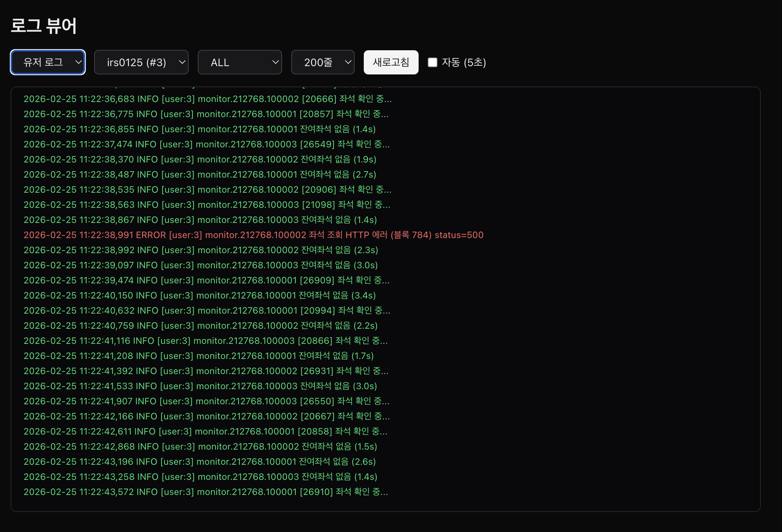Click the 로그 뷰어 page heading
782x532 pixels.
[x=43, y=26]
